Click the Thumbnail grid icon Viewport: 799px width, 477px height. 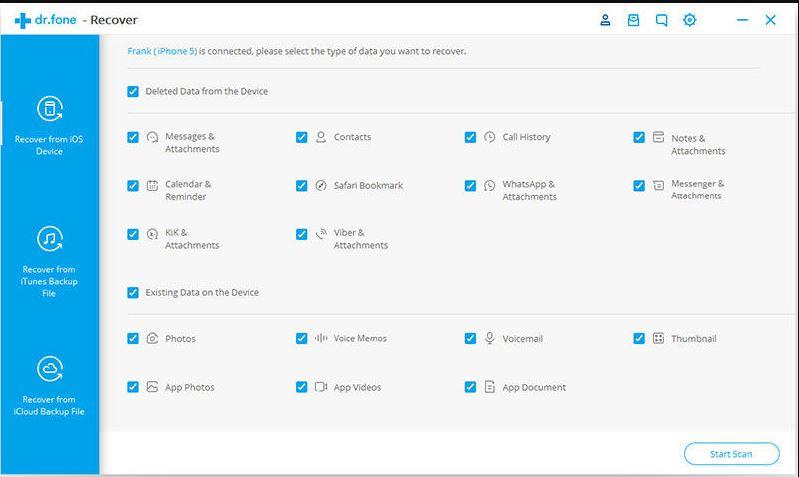point(658,338)
